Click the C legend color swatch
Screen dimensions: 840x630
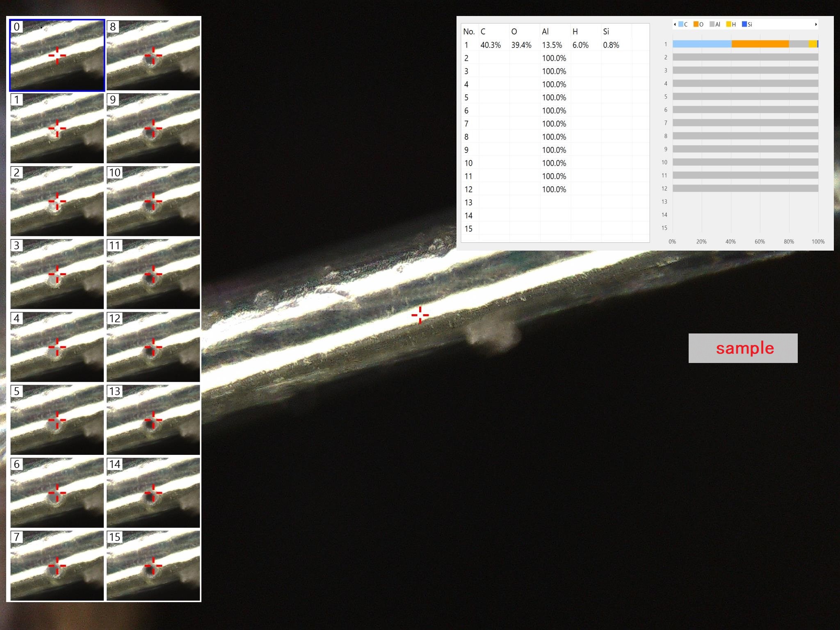click(x=681, y=25)
